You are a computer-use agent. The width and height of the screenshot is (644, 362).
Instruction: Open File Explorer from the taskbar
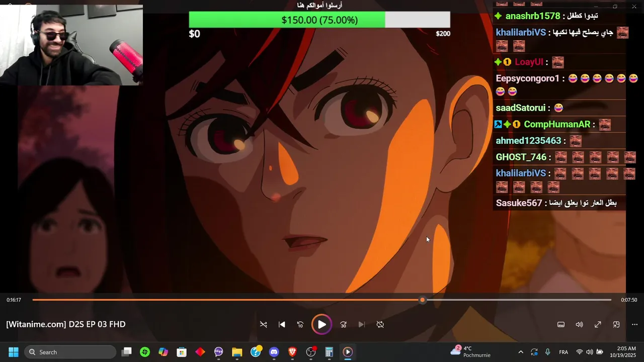coord(237,352)
